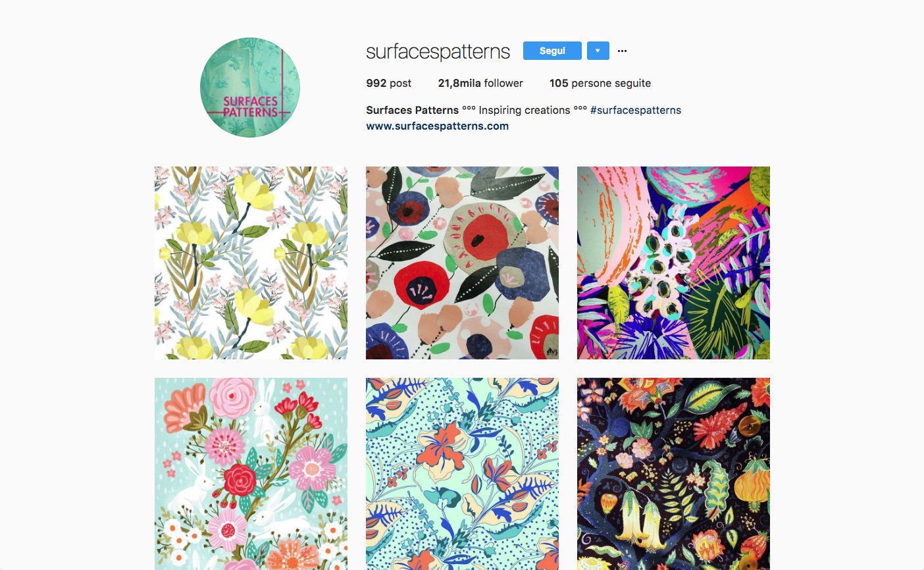Open neon tropical jungle post
The height and width of the screenshot is (570, 924).
coord(673,263)
